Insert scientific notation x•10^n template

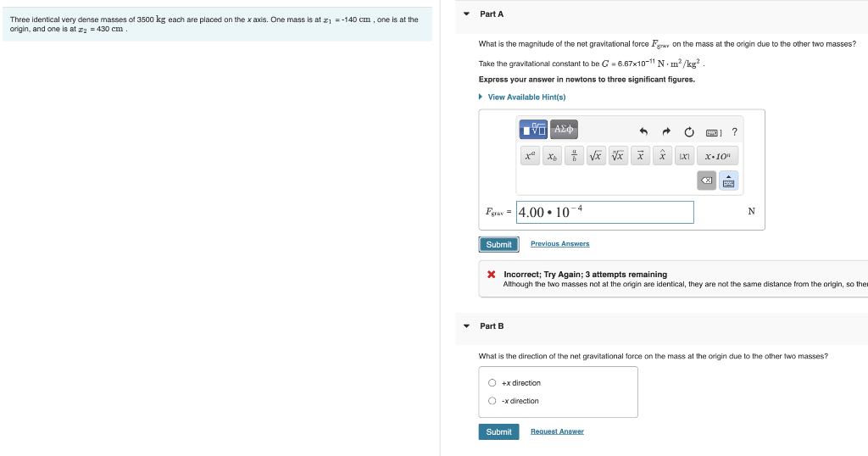pos(717,156)
